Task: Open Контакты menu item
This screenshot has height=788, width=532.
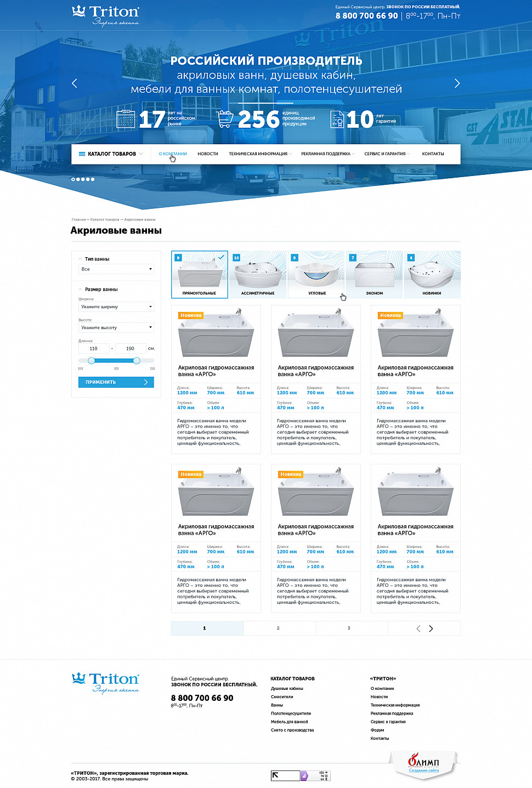Action: 433,154
